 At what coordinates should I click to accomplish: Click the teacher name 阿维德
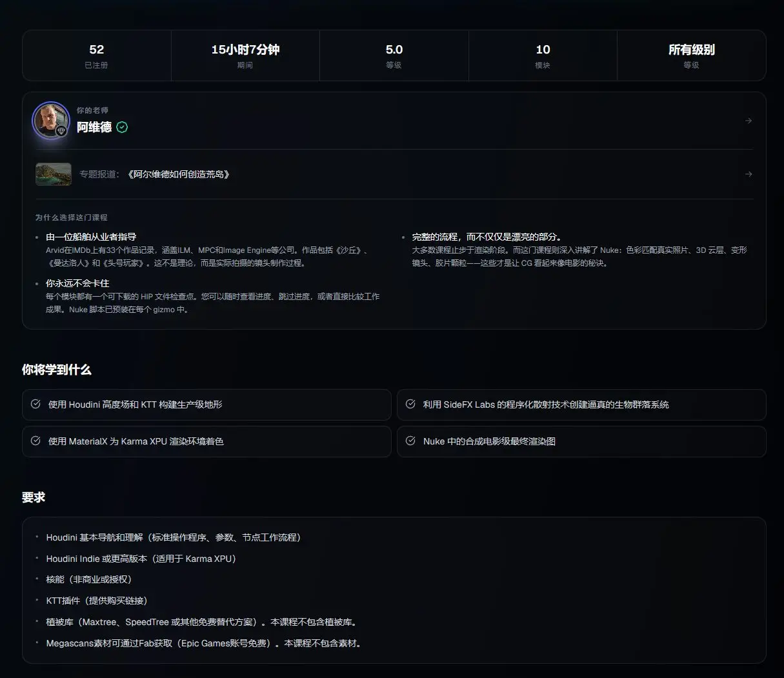click(x=94, y=127)
